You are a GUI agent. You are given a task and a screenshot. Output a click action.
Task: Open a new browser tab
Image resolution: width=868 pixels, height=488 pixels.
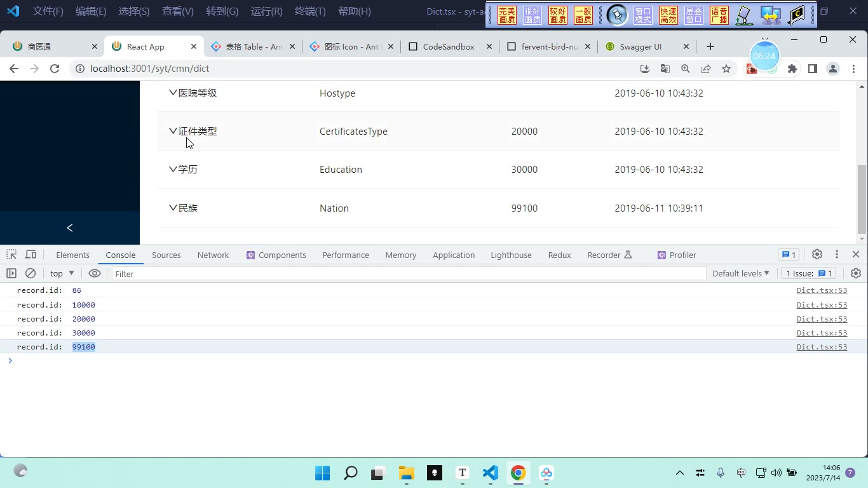click(710, 46)
